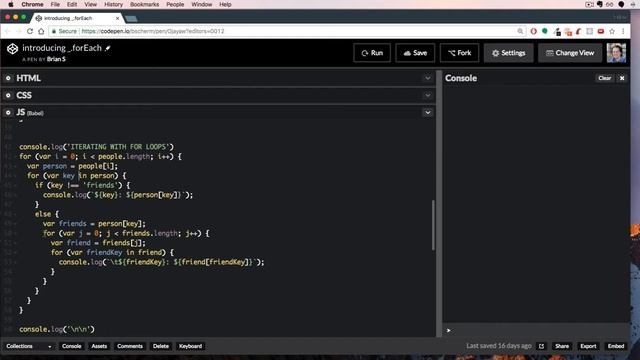Click the search magnifier in address bar
The height and width of the screenshot is (360, 640).
pos(520,31)
